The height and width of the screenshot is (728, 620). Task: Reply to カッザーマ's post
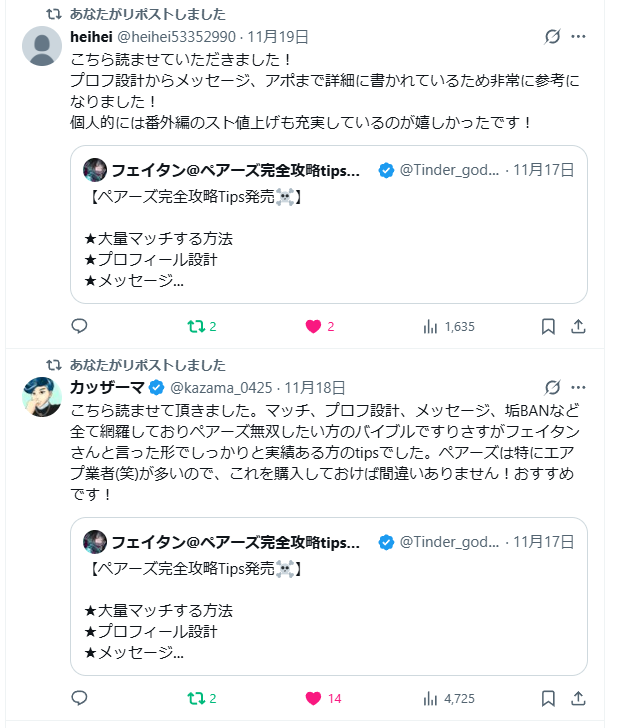80,698
